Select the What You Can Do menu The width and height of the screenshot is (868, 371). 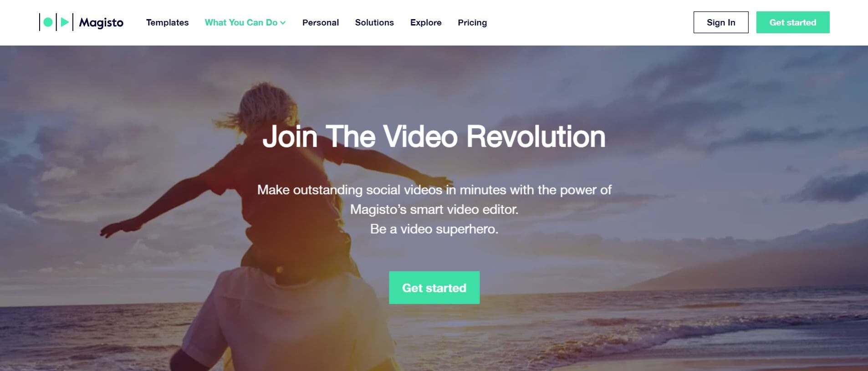click(241, 22)
